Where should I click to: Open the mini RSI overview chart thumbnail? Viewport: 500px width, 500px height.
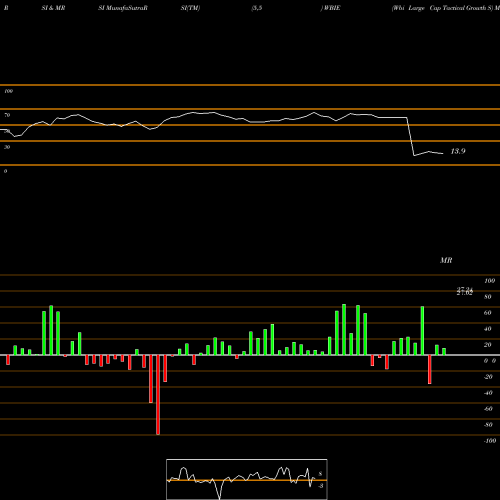pyautogui.click(x=247, y=479)
